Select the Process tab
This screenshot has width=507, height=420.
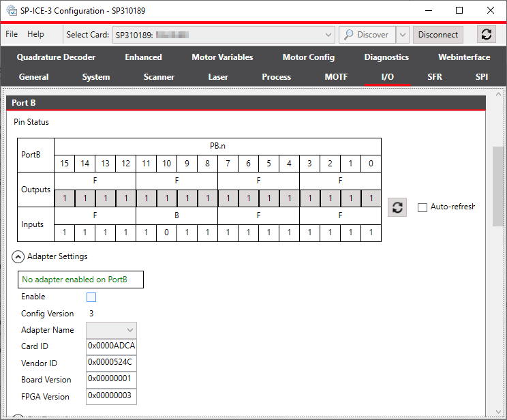(x=276, y=77)
